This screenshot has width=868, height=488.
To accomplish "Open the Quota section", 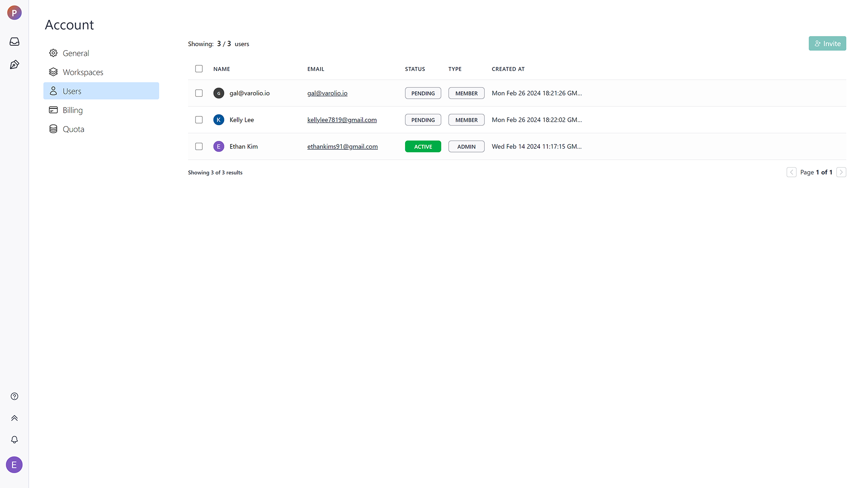I will (73, 129).
